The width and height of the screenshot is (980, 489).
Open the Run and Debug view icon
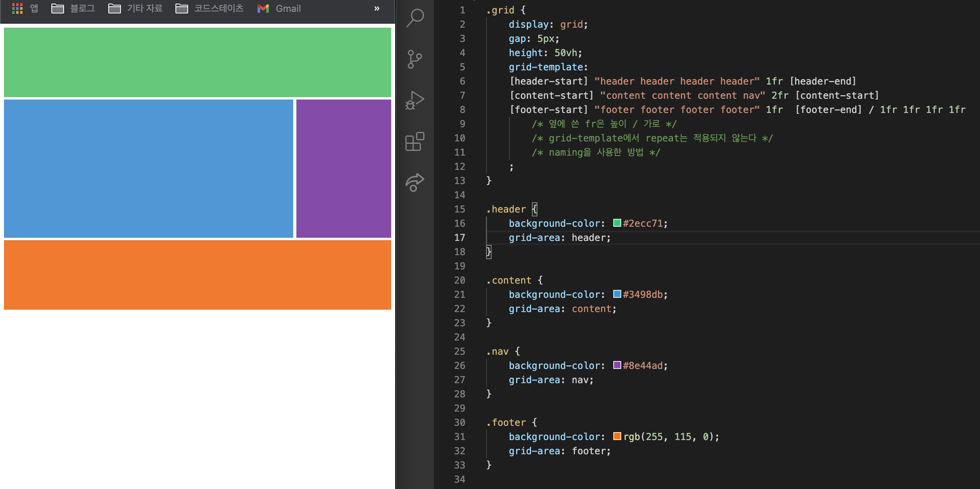[415, 100]
